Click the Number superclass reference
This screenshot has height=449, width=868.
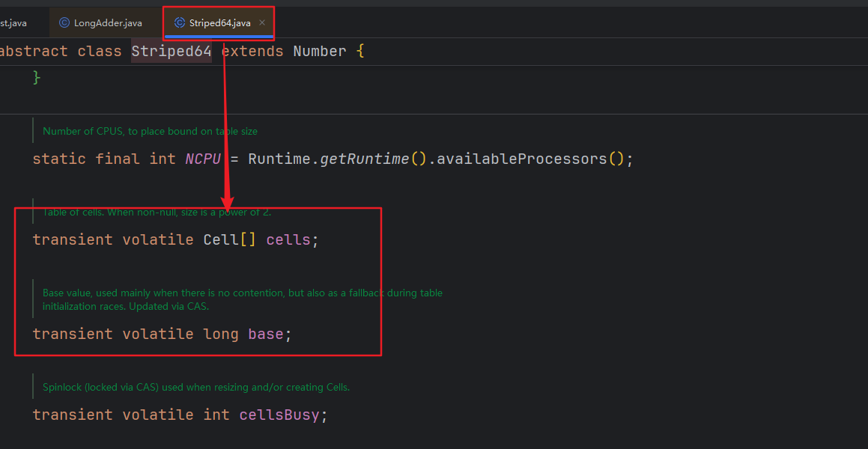[319, 52]
